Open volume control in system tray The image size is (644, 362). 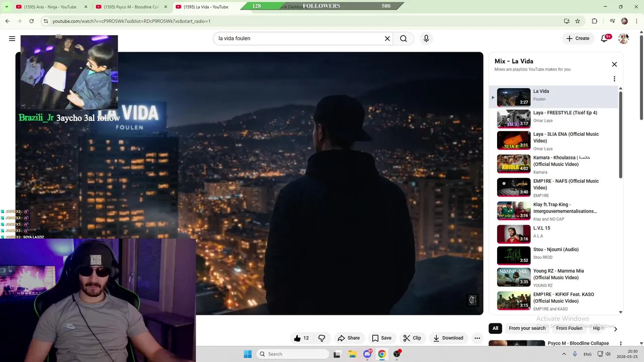click(x=608, y=354)
